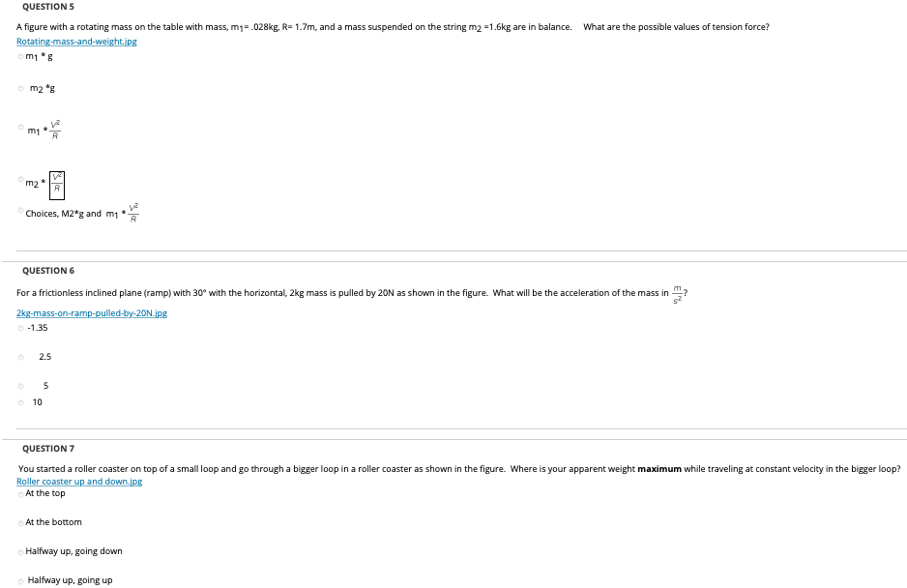Screen dimensions: 907x588
Task: Choose 2.5 as the acceleration
Action: click(x=21, y=357)
